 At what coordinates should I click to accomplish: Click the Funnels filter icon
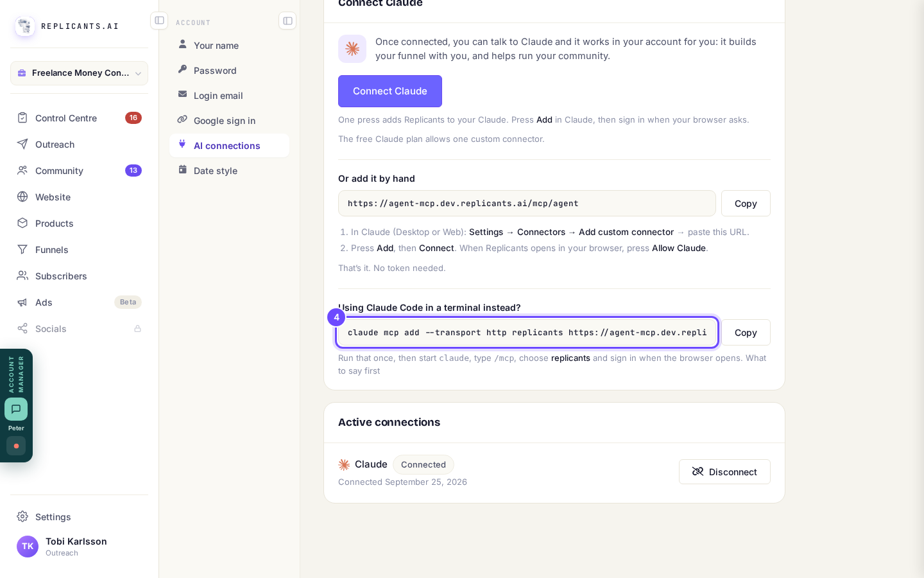22,249
